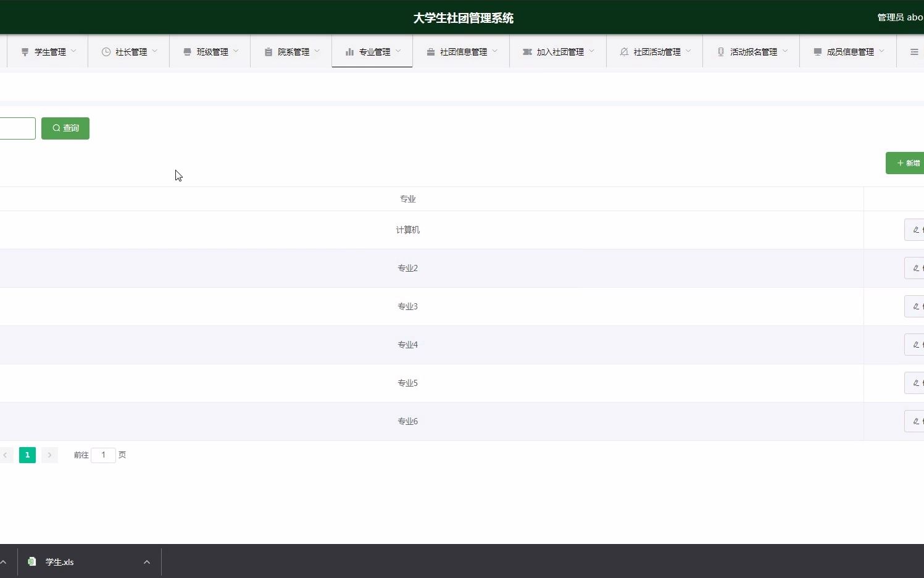Click chevron at left of downloads bar

[3, 562]
